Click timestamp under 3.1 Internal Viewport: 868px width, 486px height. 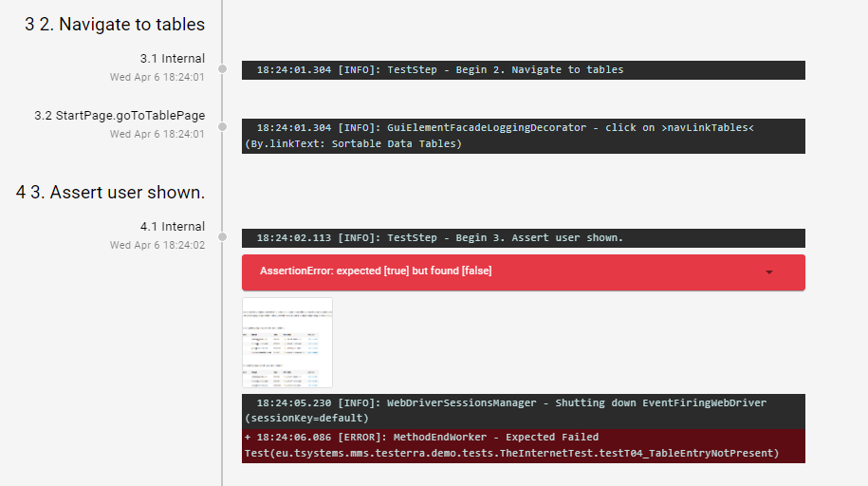click(x=157, y=77)
